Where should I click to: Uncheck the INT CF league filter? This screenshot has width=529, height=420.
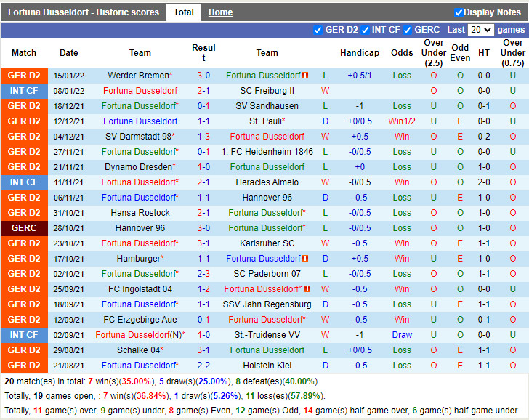(x=365, y=30)
